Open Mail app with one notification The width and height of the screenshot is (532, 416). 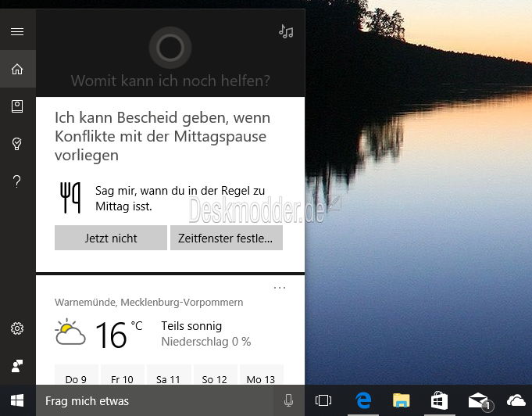[480, 400]
